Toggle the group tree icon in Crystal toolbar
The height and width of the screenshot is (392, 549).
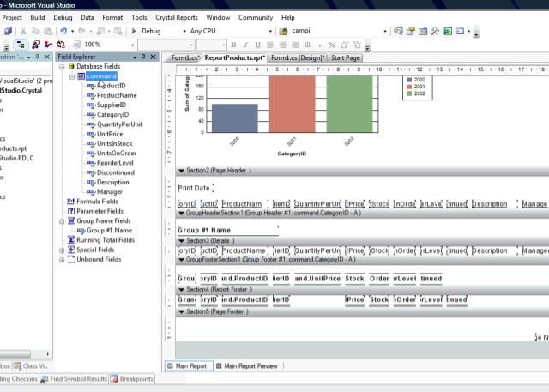tap(21, 45)
